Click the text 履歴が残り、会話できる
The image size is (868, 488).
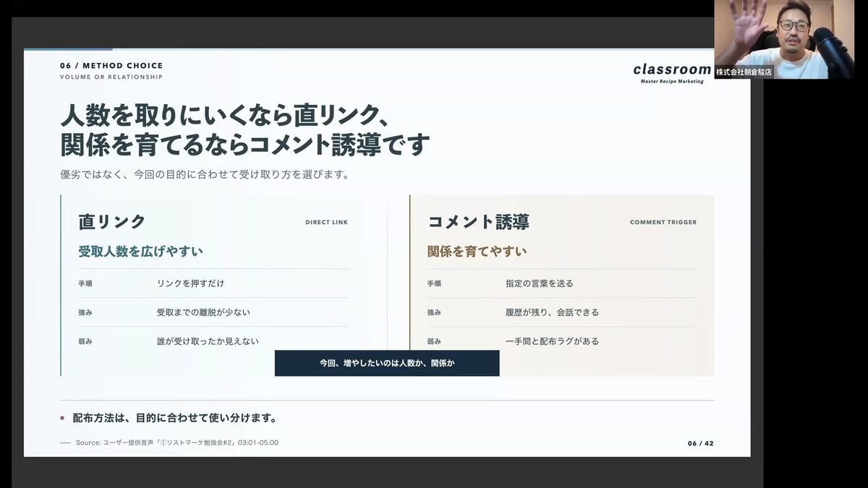[552, 312]
